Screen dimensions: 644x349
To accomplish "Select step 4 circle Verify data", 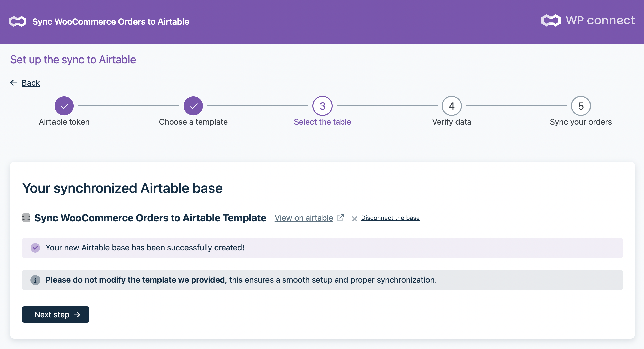I will coord(452,106).
